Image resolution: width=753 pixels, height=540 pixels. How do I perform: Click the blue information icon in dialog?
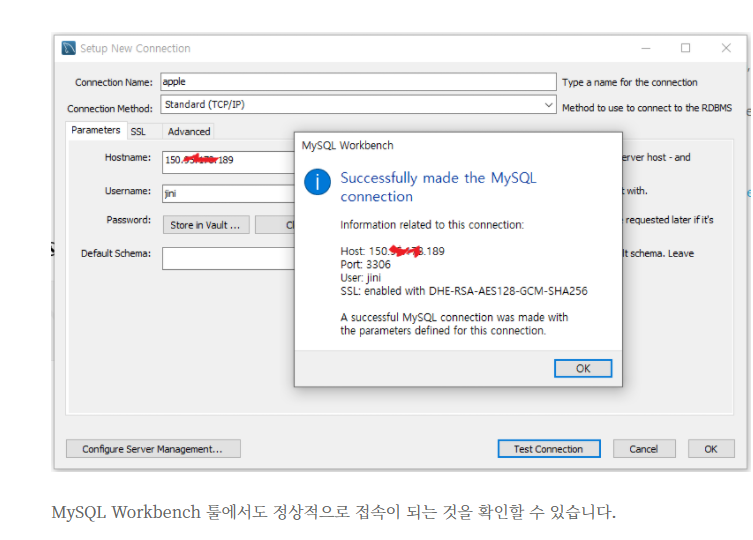(317, 182)
